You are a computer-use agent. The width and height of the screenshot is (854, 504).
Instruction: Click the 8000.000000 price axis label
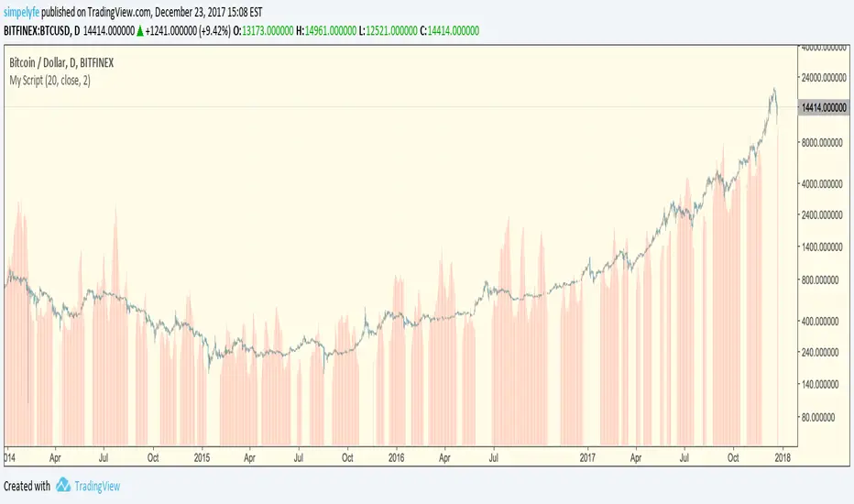pyautogui.click(x=824, y=143)
